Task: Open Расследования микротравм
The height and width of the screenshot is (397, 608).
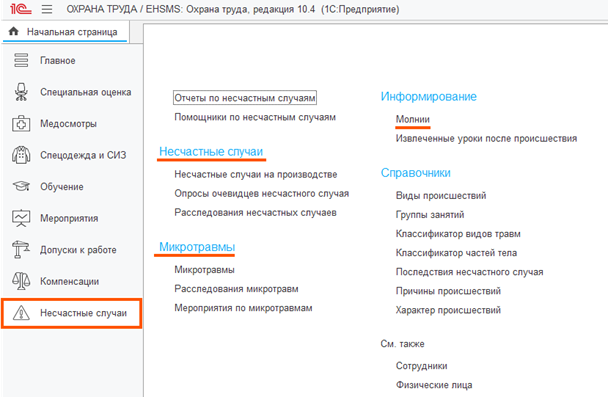Action: 237,289
